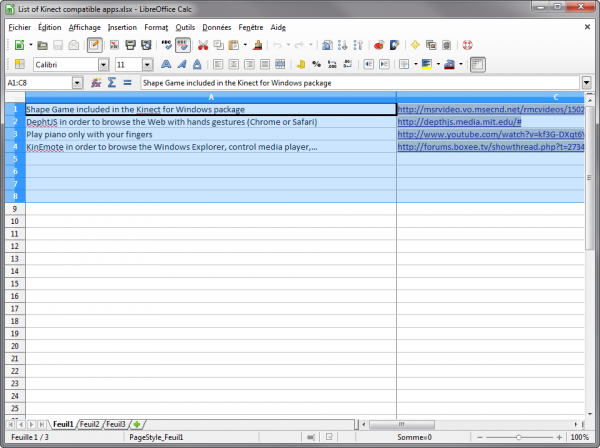Increase indent icon
This screenshot has width=600, height=448.
[384, 64]
